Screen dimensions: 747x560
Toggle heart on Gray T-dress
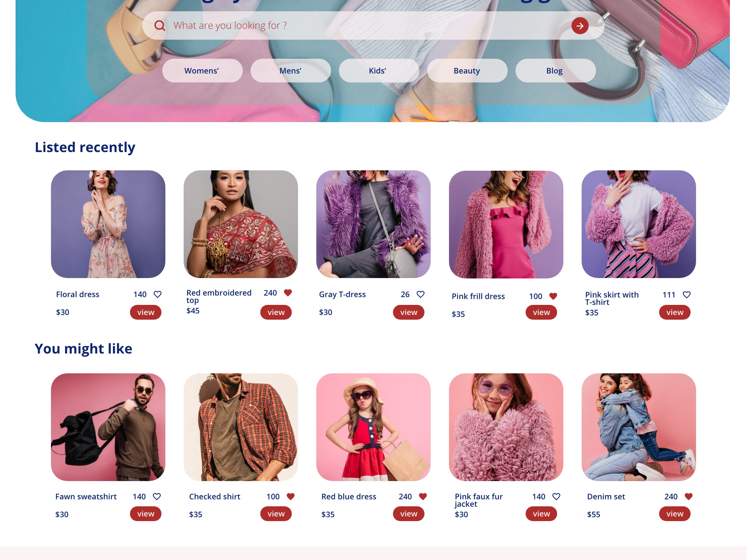click(x=421, y=294)
